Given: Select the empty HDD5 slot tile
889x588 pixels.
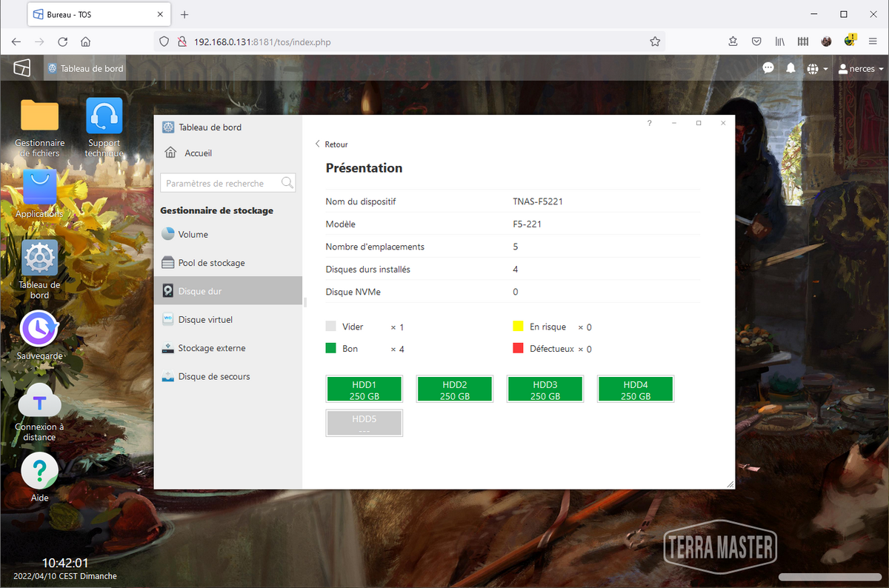Looking at the screenshot, I should 364,423.
